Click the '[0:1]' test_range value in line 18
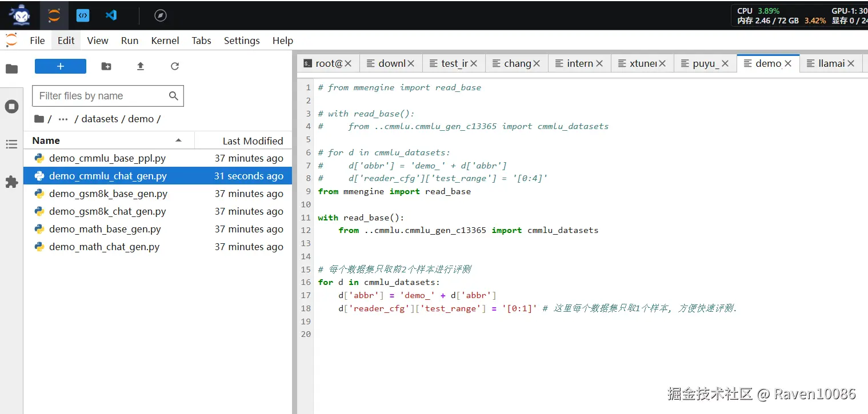The image size is (868, 414). tap(520, 308)
